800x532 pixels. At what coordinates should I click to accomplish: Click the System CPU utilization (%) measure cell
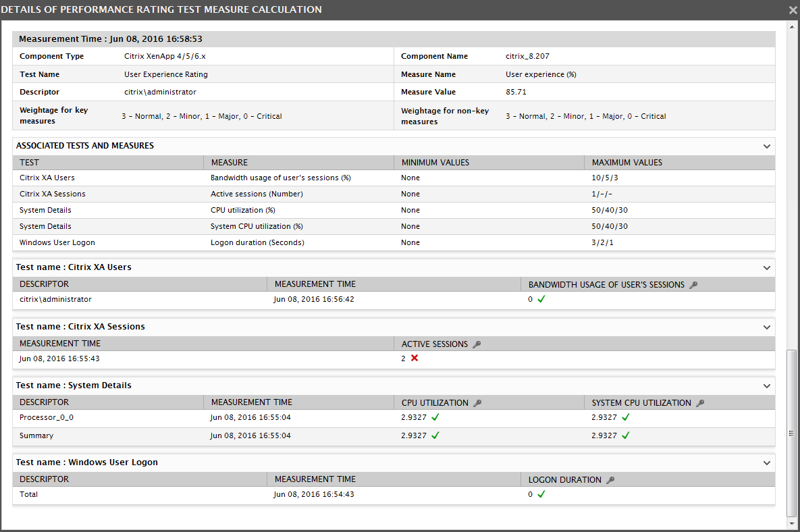point(257,226)
